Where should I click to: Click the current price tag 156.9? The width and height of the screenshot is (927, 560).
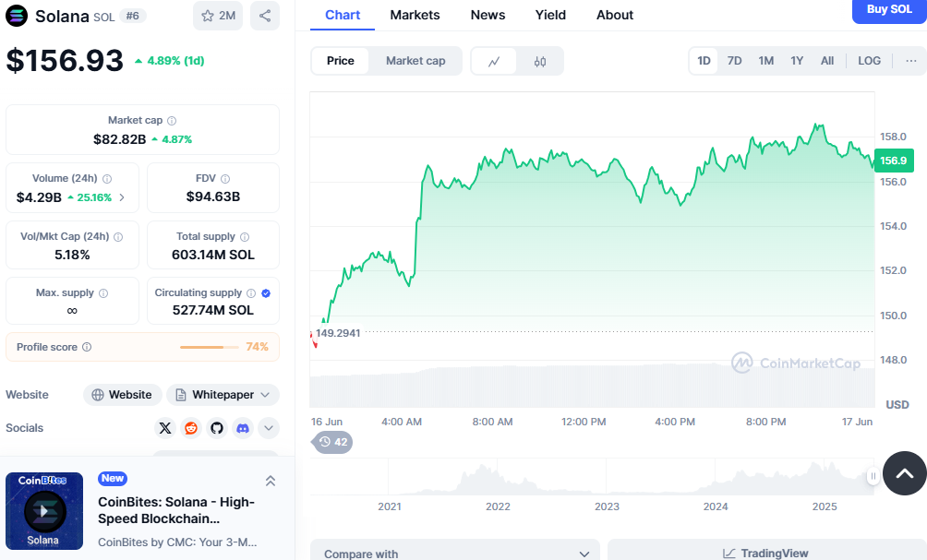coord(894,161)
